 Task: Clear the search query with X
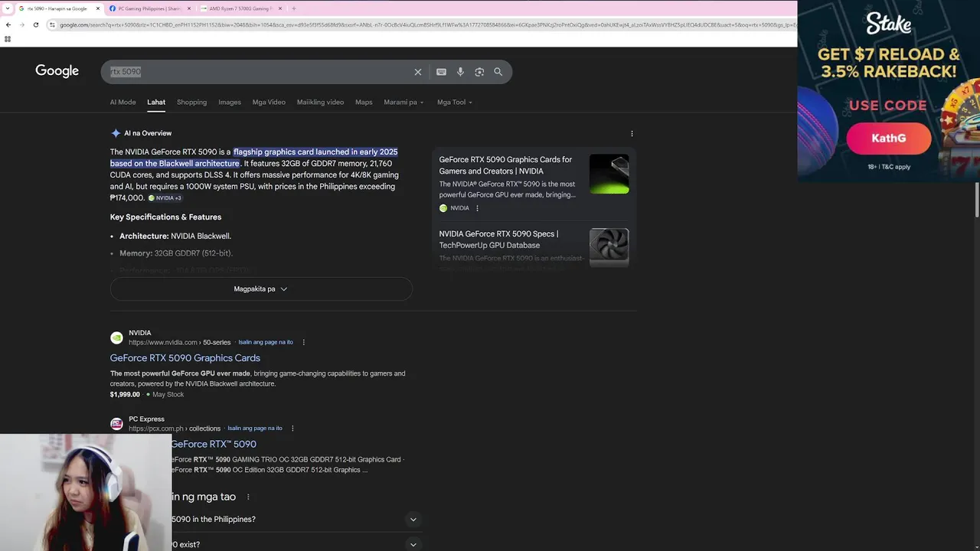418,72
